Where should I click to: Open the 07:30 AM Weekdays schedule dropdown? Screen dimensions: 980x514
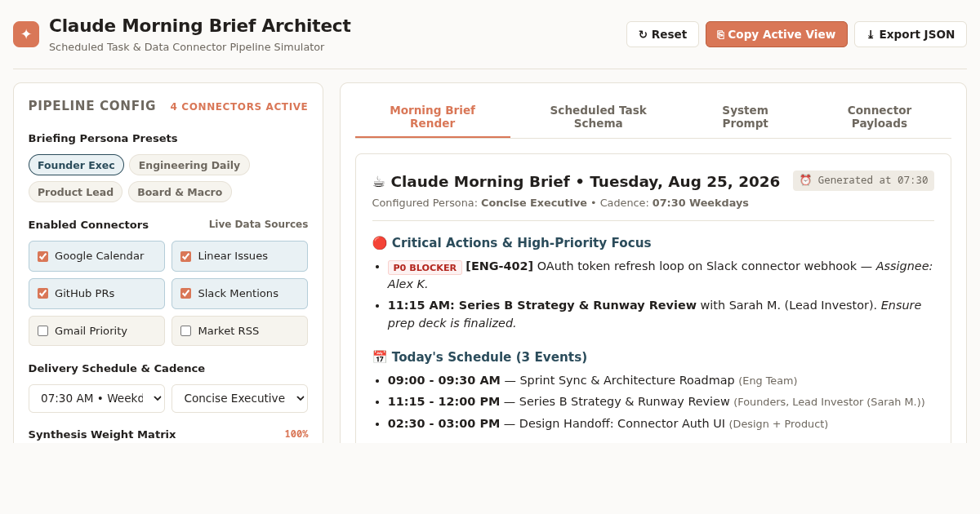[x=96, y=399]
